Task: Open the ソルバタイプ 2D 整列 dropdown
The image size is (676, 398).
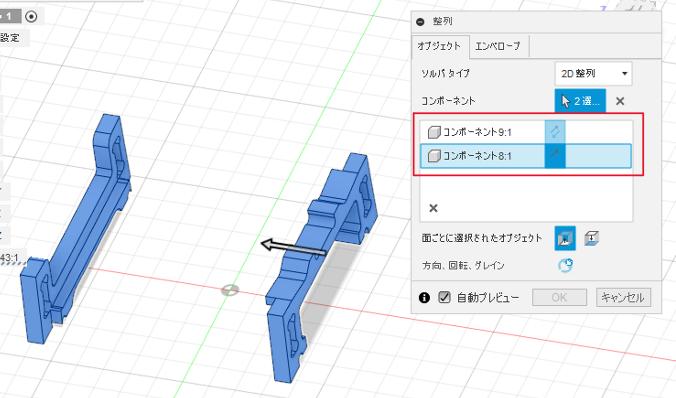Action: 593,74
